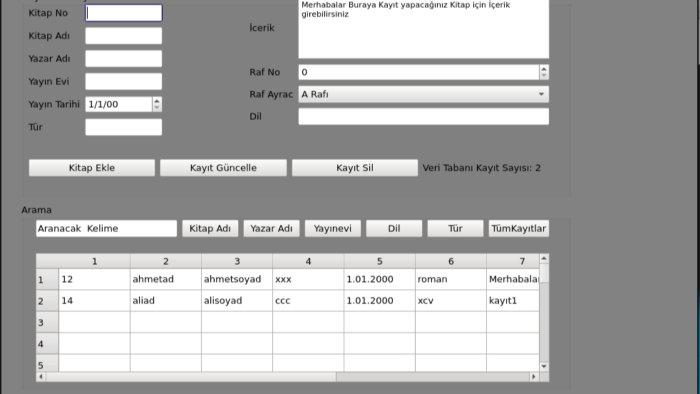Screen dimensions: 700x394
Task: Search by Yazar Adı button
Action: 271,228
